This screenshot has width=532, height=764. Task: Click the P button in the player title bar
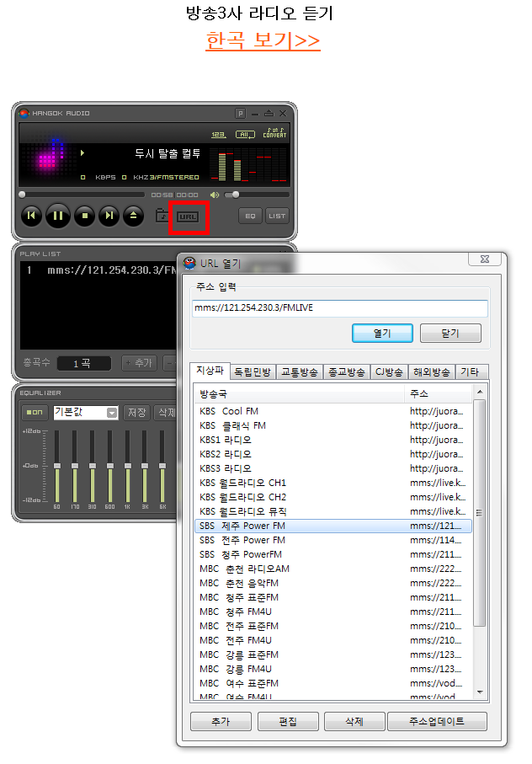tap(241, 114)
